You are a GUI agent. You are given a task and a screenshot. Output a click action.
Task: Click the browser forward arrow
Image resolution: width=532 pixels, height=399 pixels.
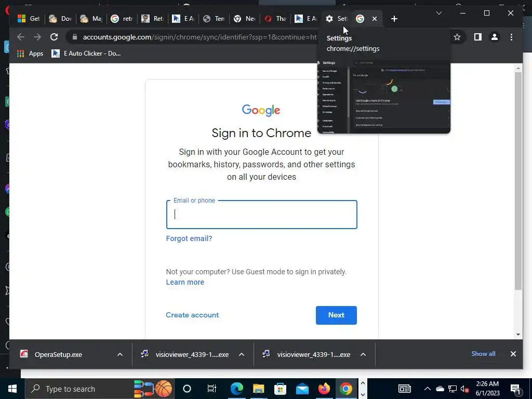coord(37,37)
